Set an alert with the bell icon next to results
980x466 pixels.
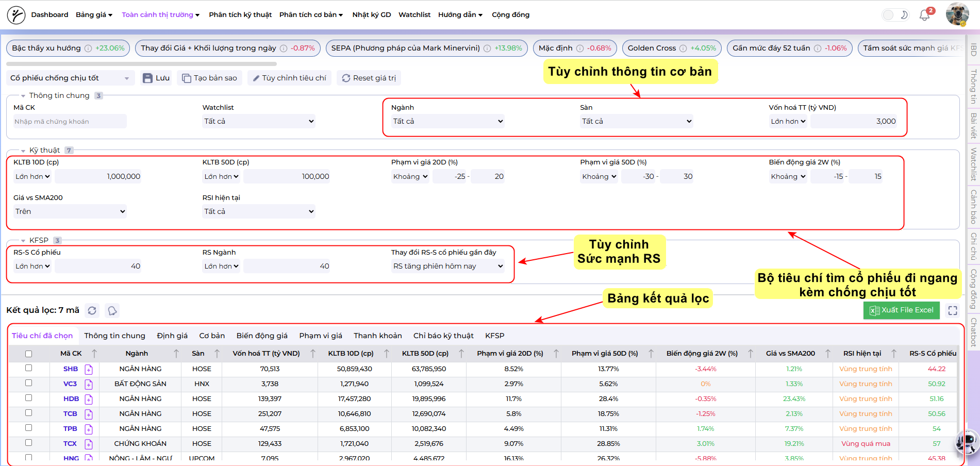point(112,310)
